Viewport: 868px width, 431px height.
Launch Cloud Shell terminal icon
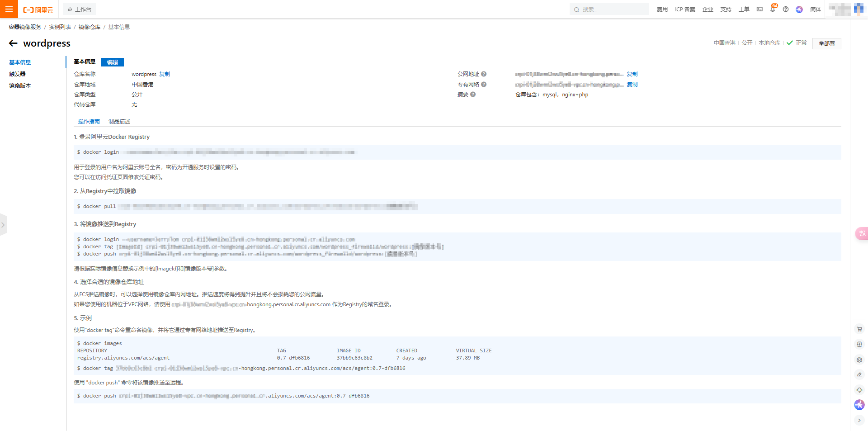coord(759,9)
